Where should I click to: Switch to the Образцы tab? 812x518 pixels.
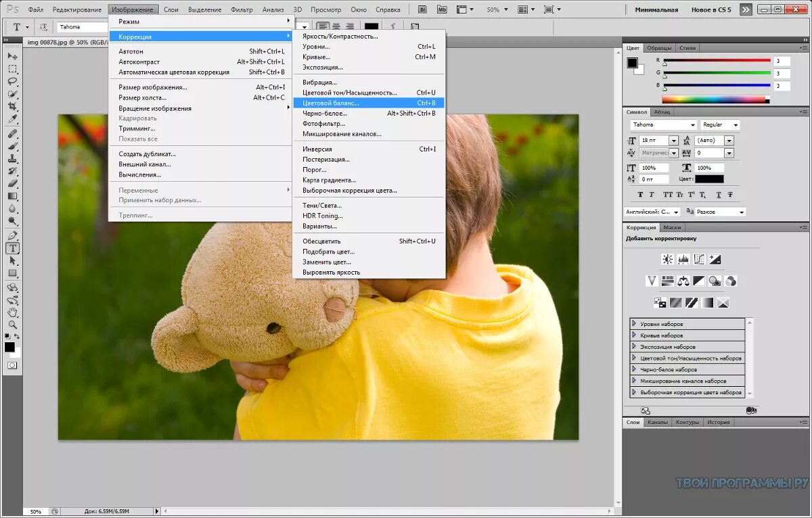[659, 48]
